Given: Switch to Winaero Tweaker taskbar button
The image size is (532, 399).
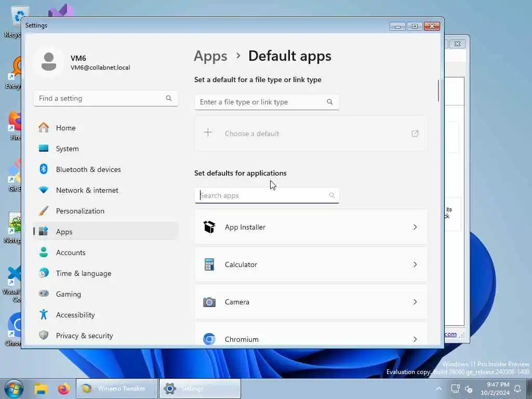Looking at the screenshot, I should 117,389.
